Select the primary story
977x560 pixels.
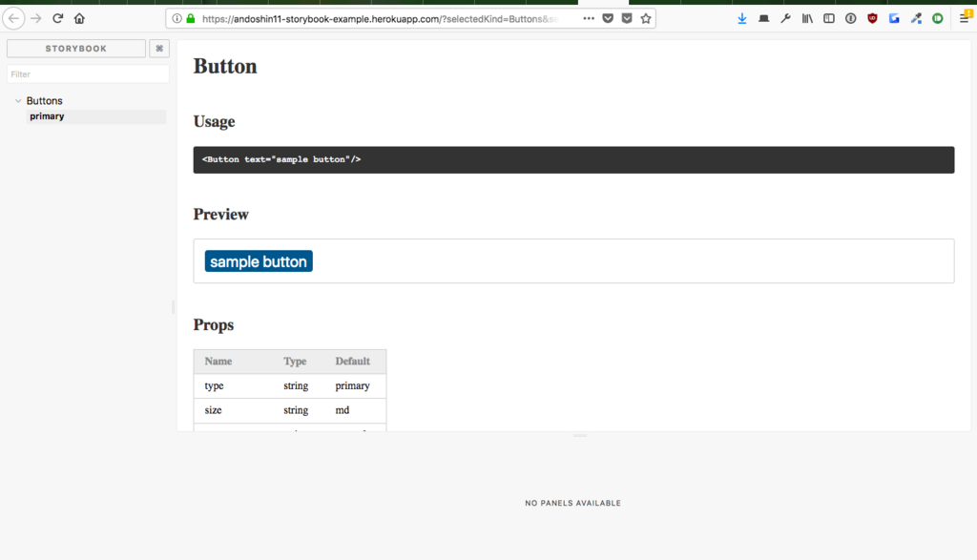[96, 116]
